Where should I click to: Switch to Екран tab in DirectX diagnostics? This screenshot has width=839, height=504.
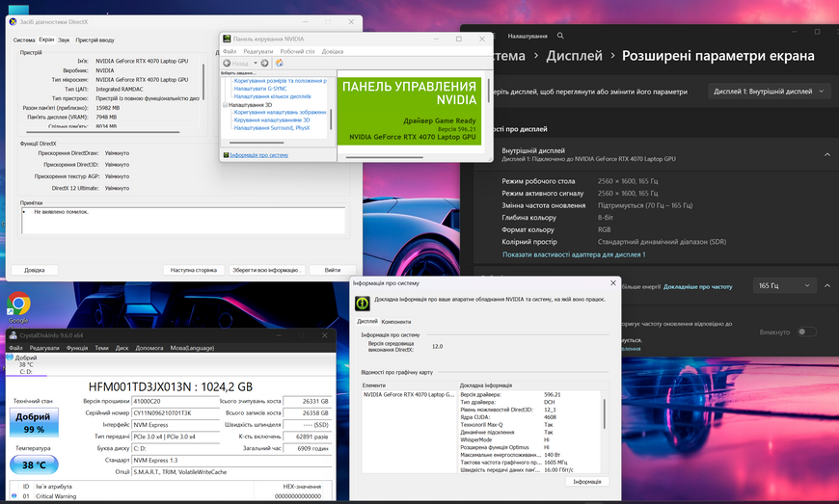[46, 40]
